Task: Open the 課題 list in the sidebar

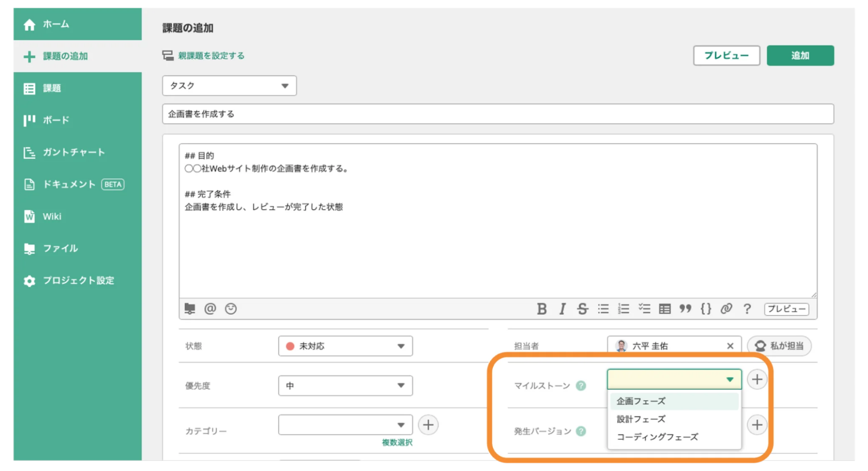Action: pos(77,89)
